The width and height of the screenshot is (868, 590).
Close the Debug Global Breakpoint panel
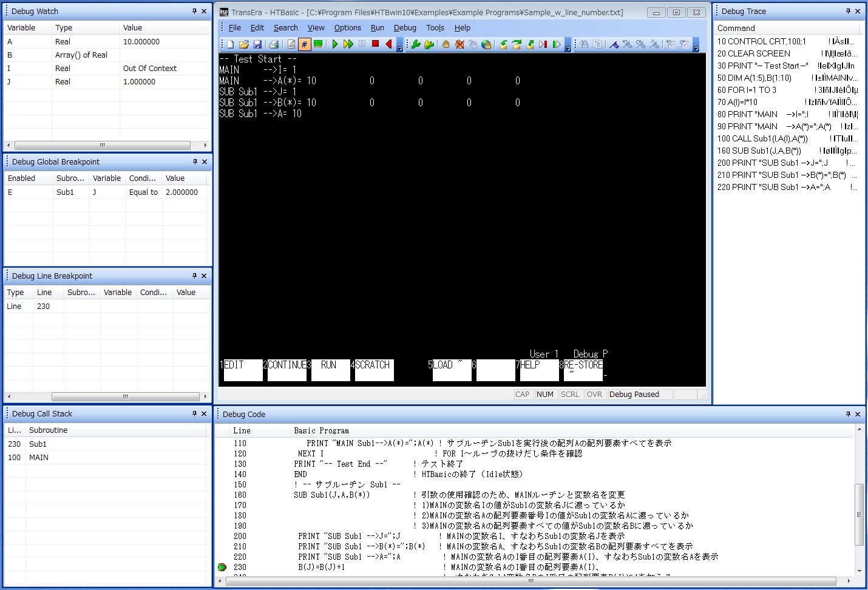click(x=205, y=161)
